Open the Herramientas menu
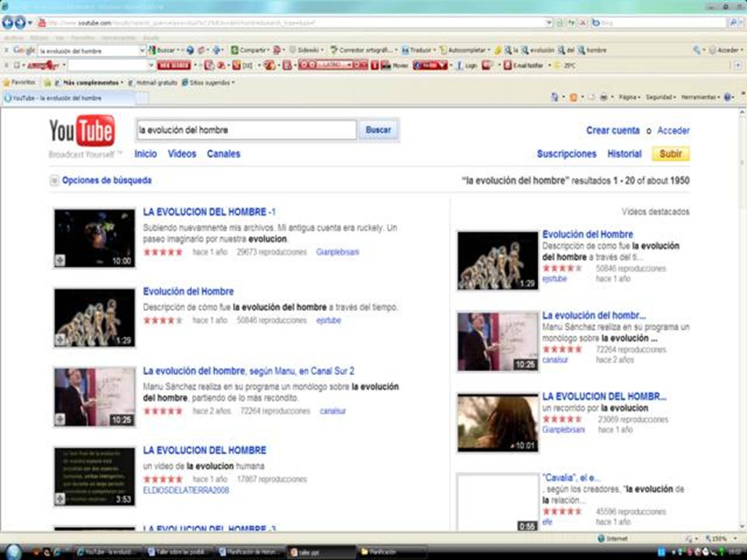747x560 pixels. (700, 97)
